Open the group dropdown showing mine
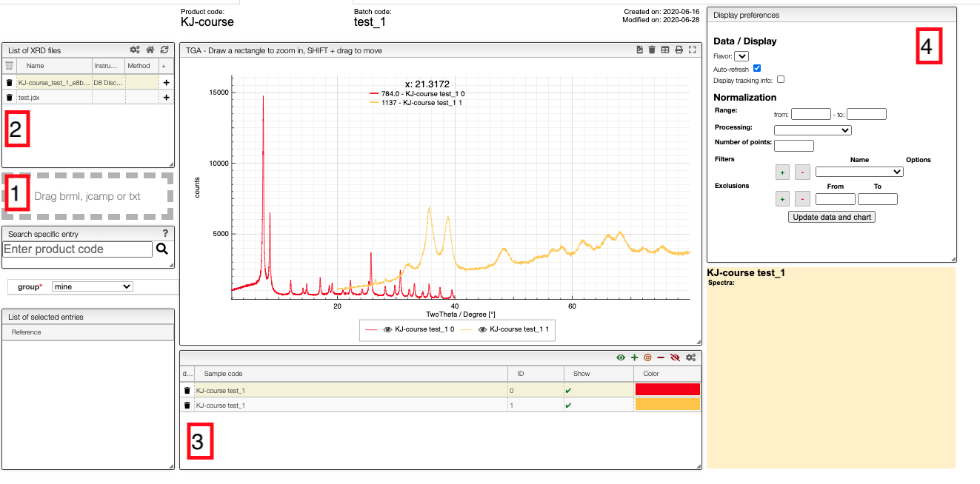The width and height of the screenshot is (980, 484). [x=93, y=286]
